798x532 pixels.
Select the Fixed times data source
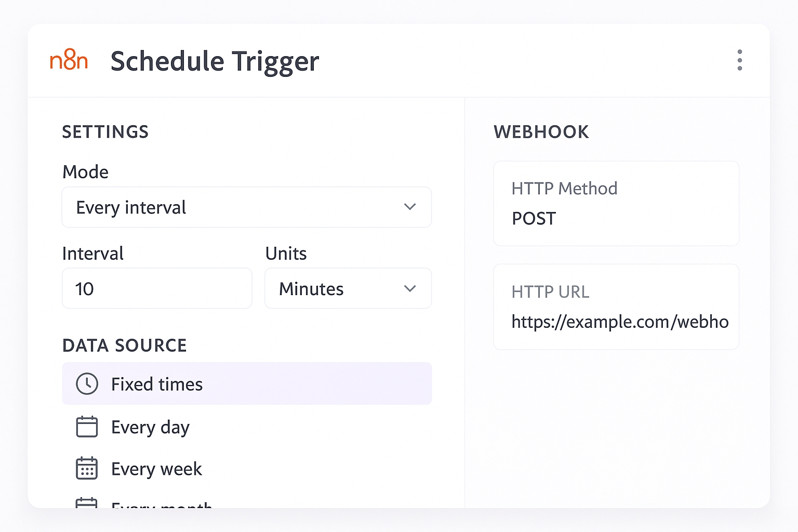click(x=247, y=384)
